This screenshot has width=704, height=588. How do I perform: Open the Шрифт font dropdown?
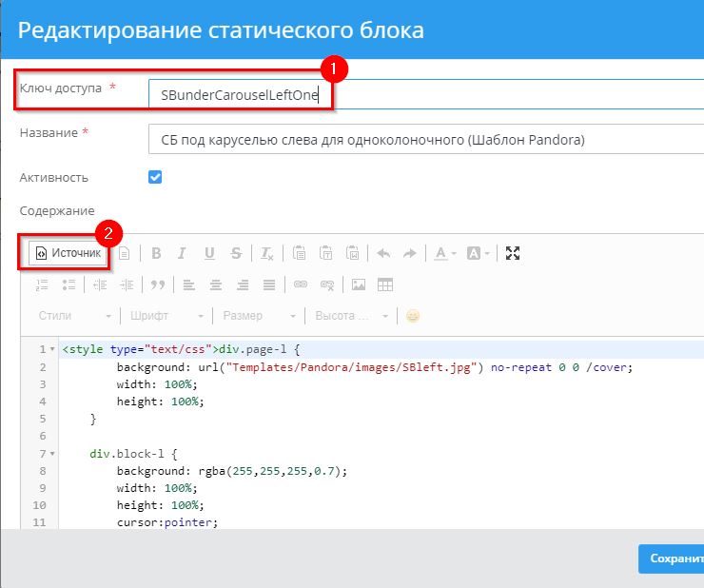click(166, 316)
